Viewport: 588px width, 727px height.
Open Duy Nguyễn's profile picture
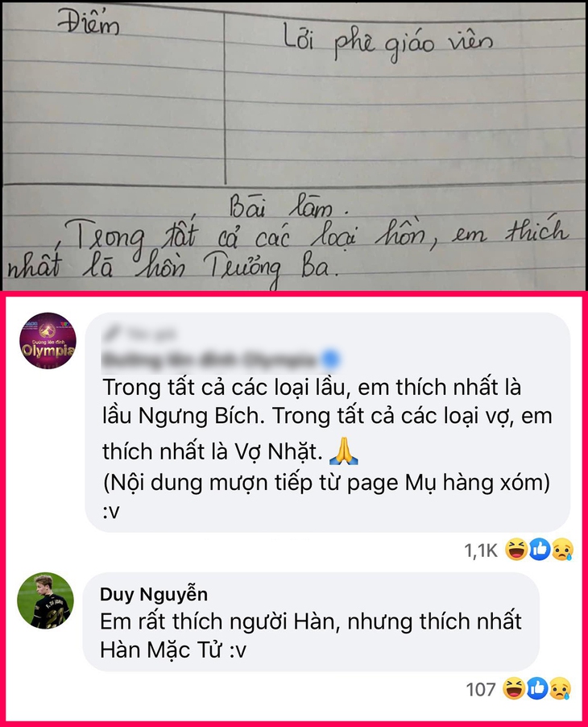click(x=45, y=600)
